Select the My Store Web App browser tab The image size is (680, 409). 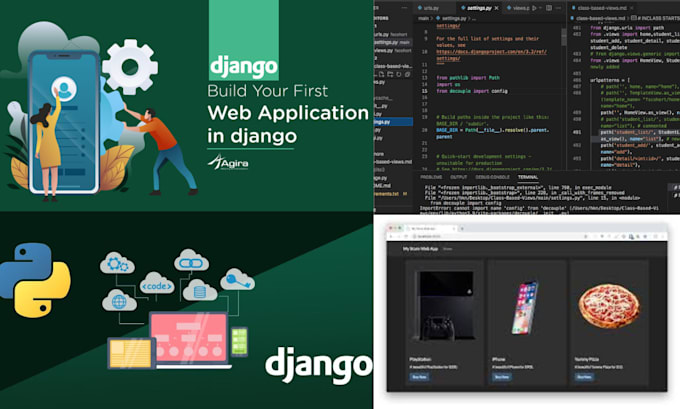point(430,229)
